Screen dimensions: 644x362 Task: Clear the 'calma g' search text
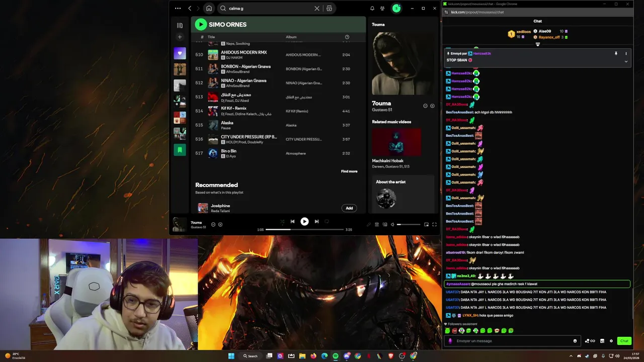click(x=317, y=8)
